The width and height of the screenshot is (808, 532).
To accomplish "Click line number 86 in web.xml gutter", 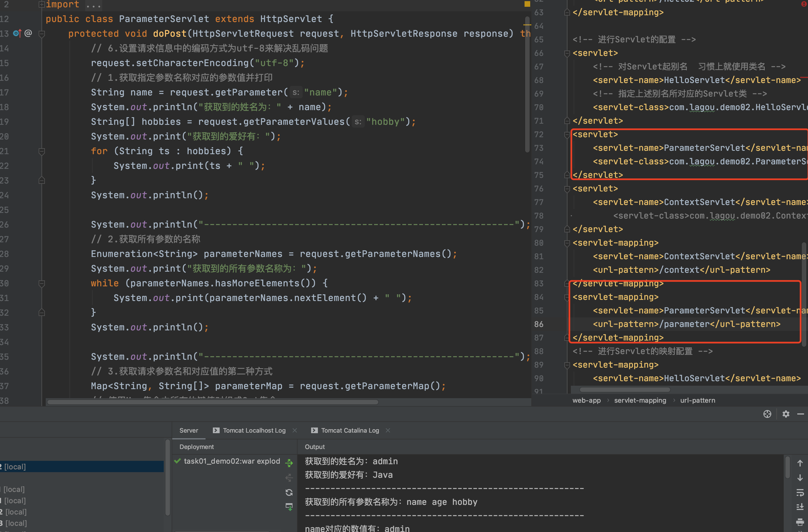I will point(538,324).
